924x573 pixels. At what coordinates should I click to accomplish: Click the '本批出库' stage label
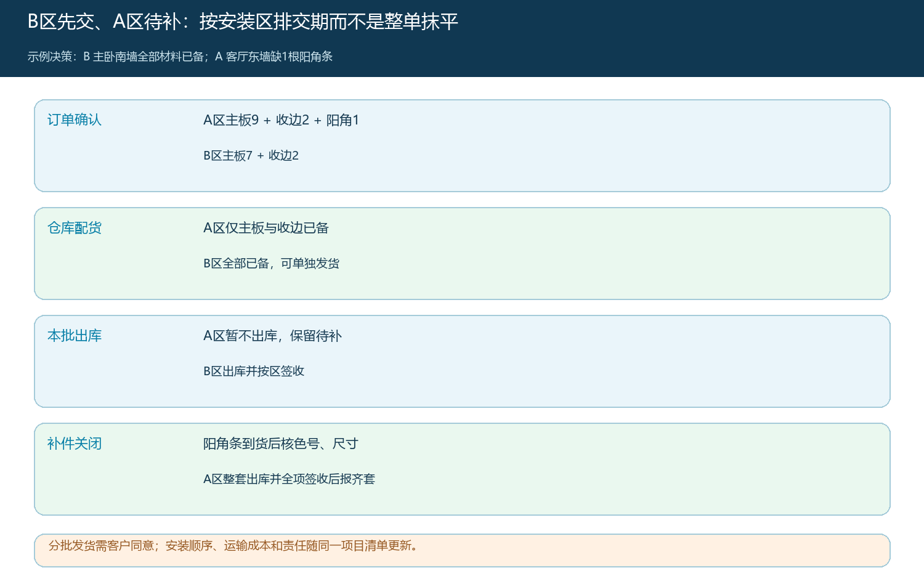(75, 336)
